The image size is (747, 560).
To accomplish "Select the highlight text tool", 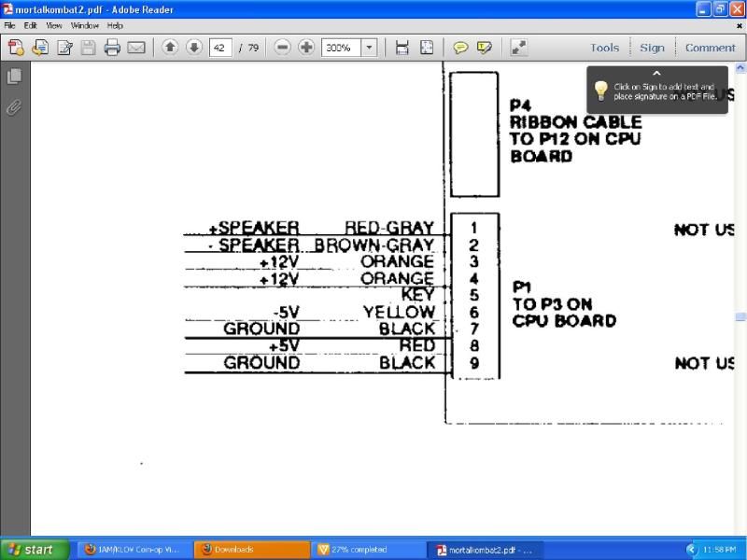I will [x=485, y=48].
